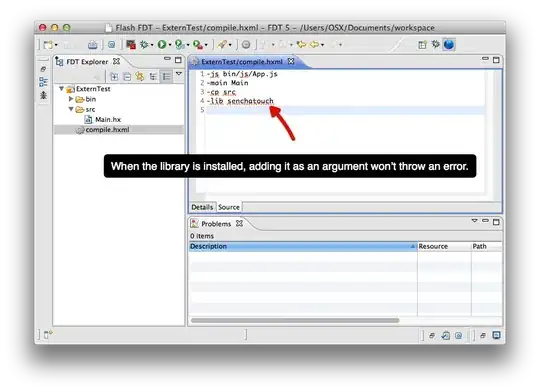Open the Back history dropdown arrow
Image resolution: width=540 pixels, height=392 pixels.
pyautogui.click(x=322, y=45)
